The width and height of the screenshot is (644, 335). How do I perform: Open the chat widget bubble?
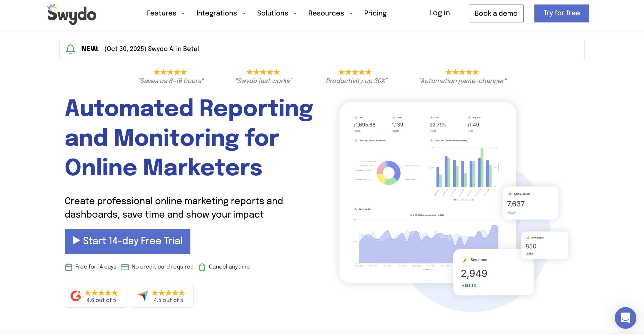coord(625,318)
